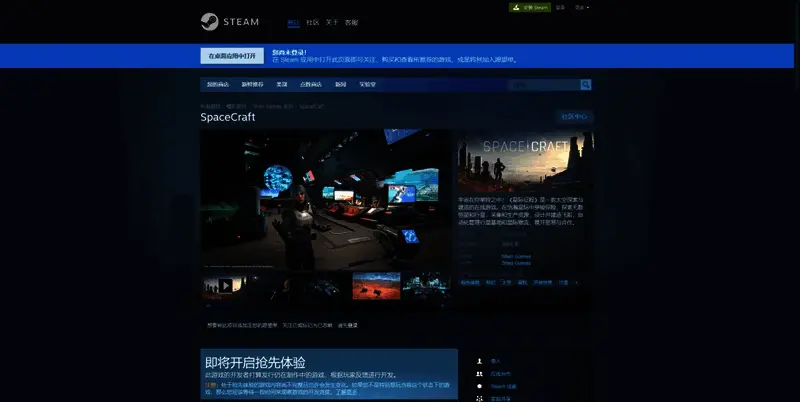
Task: Select the red desert landscape thumbnail
Action: point(377,286)
